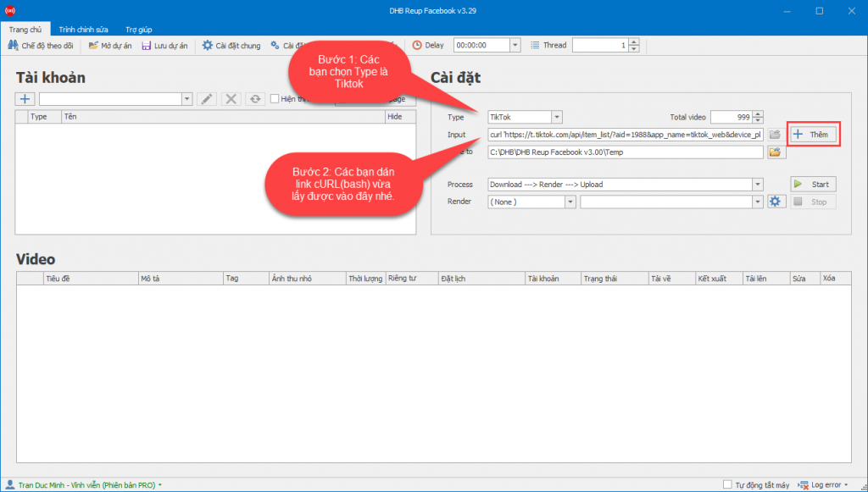Viewport: 868px width, 492px height.
Task: Click the Trạng thái column header
Action: click(x=615, y=279)
